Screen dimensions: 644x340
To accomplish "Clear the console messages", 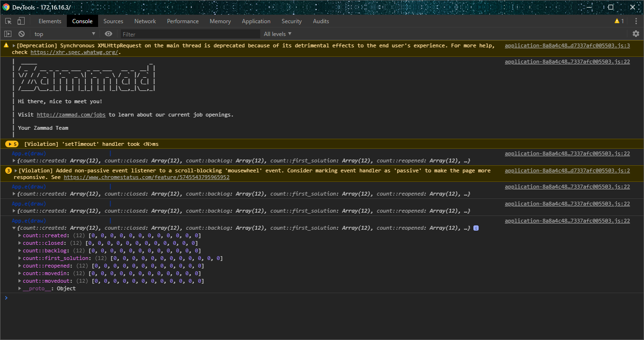I will click(21, 34).
